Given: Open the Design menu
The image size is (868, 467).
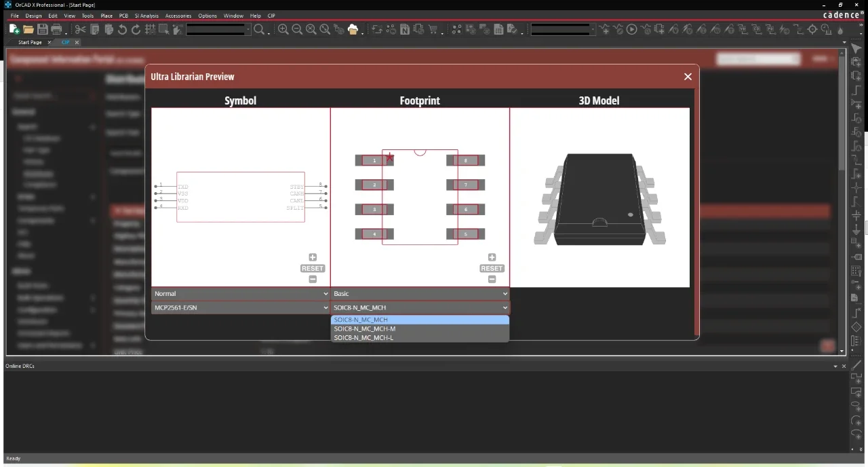Looking at the screenshot, I should [33, 16].
